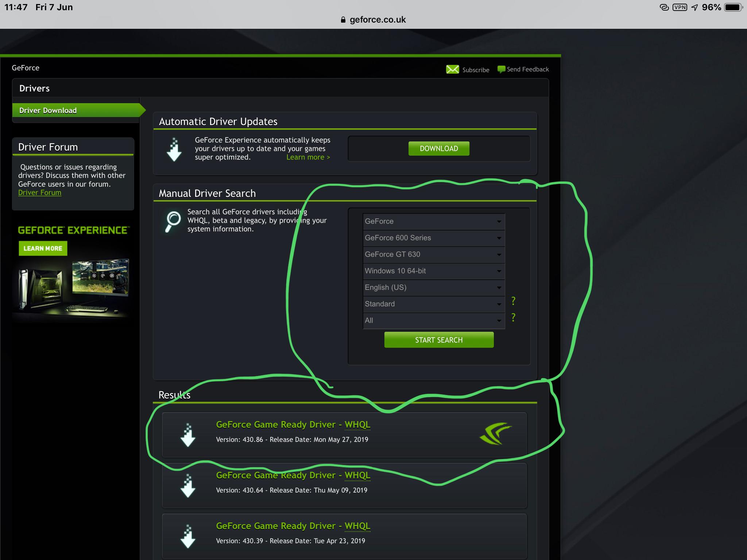Open the Standard driver type dropdown

(434, 304)
